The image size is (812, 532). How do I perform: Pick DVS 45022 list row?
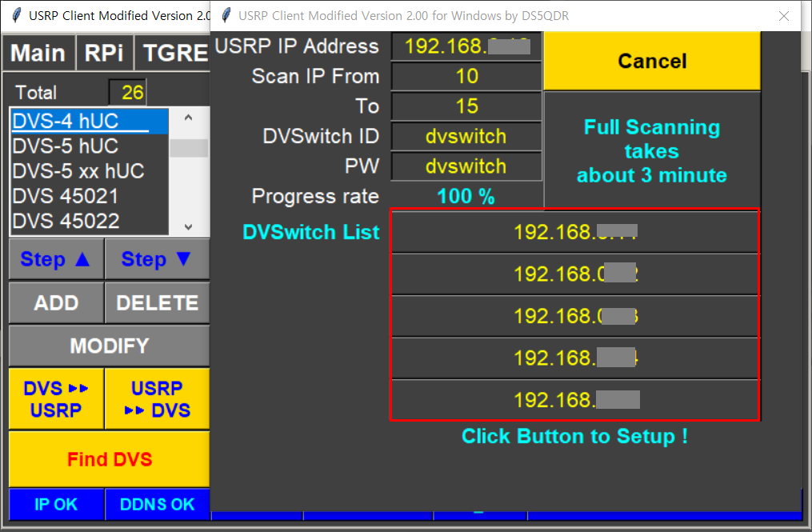click(90, 221)
